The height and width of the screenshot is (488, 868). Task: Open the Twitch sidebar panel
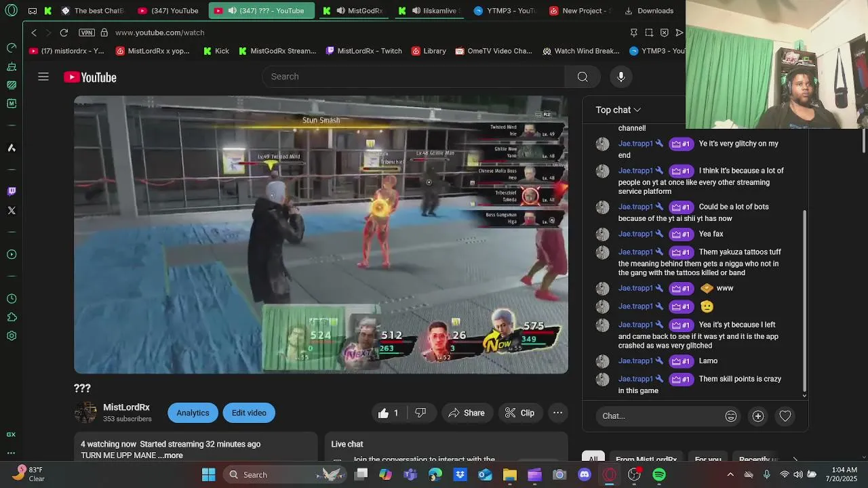click(x=12, y=192)
